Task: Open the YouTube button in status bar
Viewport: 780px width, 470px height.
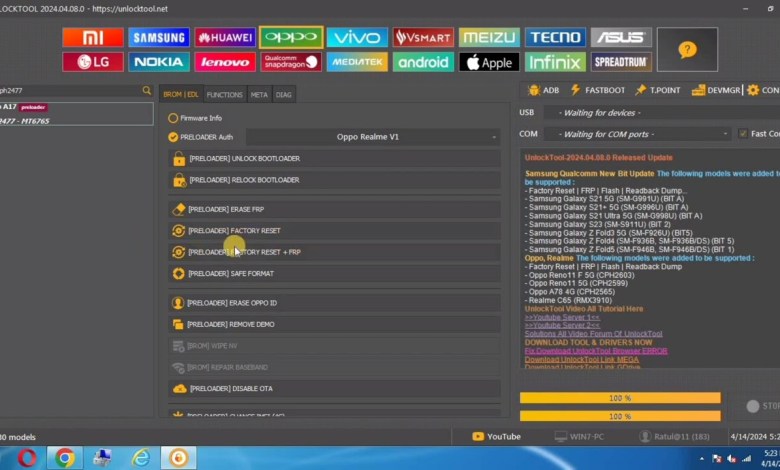Action: tap(496, 437)
